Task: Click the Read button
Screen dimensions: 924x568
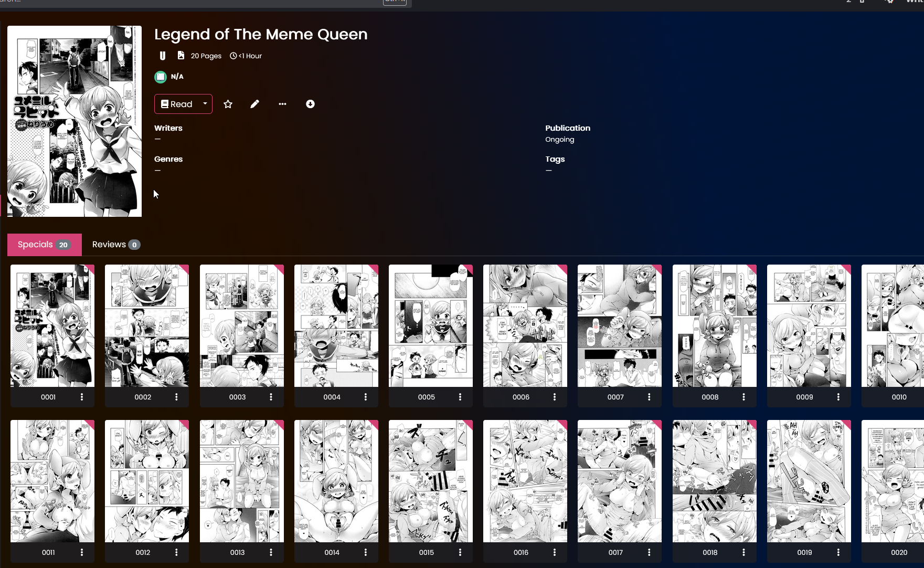Action: [176, 104]
